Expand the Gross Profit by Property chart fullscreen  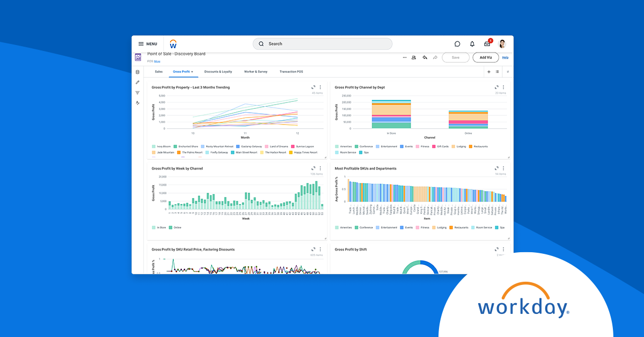pos(313,87)
